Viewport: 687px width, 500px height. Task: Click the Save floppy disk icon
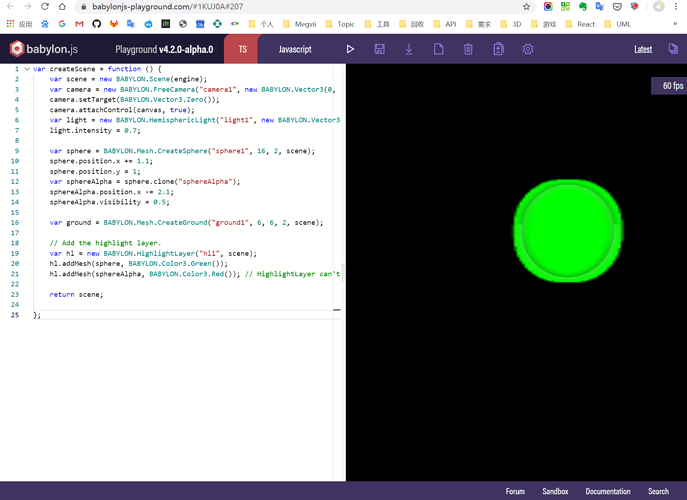(x=379, y=49)
